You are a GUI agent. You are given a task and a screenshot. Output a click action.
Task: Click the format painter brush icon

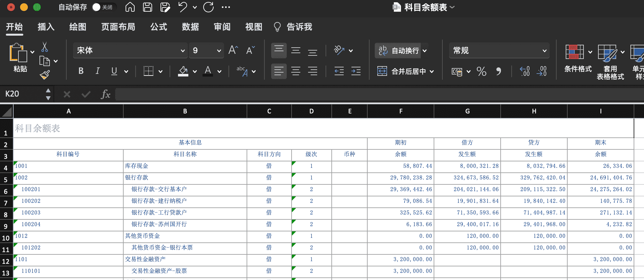pos(45,75)
